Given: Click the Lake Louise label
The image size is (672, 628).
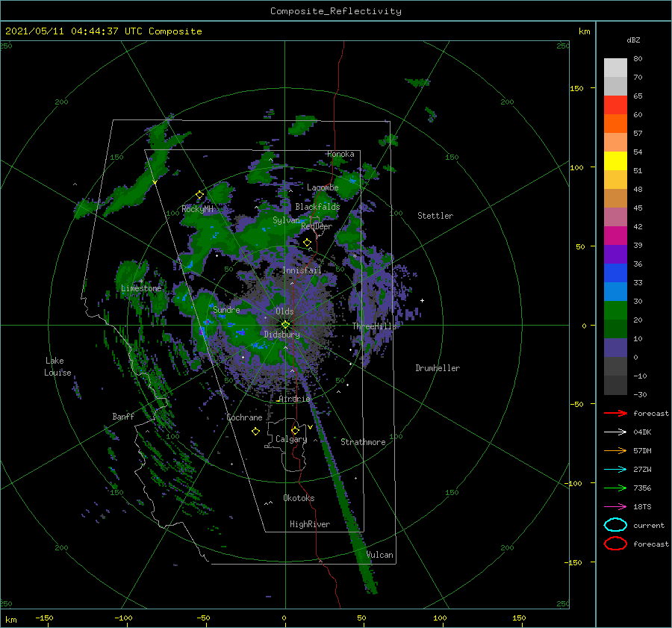Looking at the screenshot, I should pyautogui.click(x=57, y=367).
